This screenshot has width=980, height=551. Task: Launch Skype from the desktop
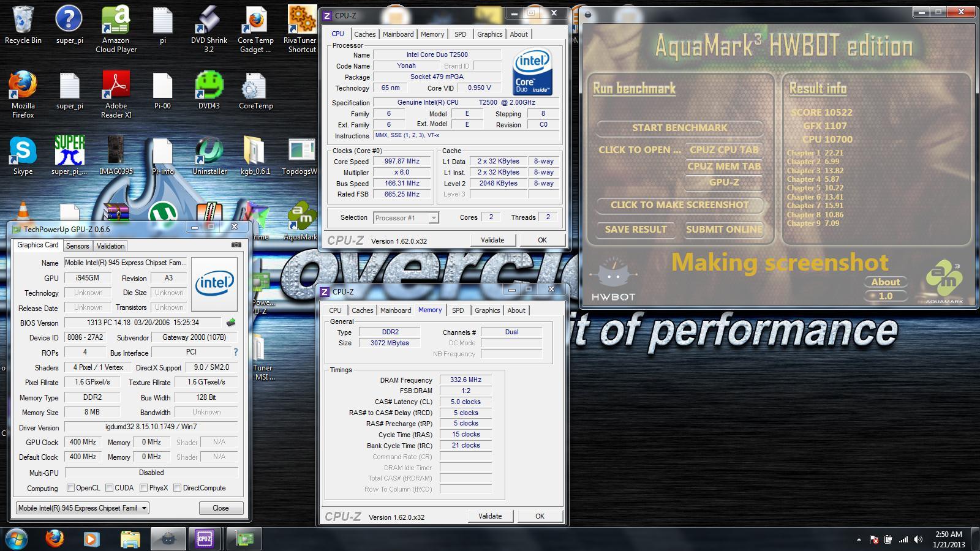point(23,156)
